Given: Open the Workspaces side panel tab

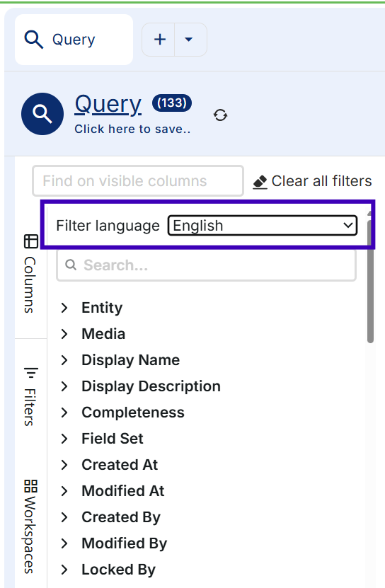Looking at the screenshot, I should tap(30, 526).
